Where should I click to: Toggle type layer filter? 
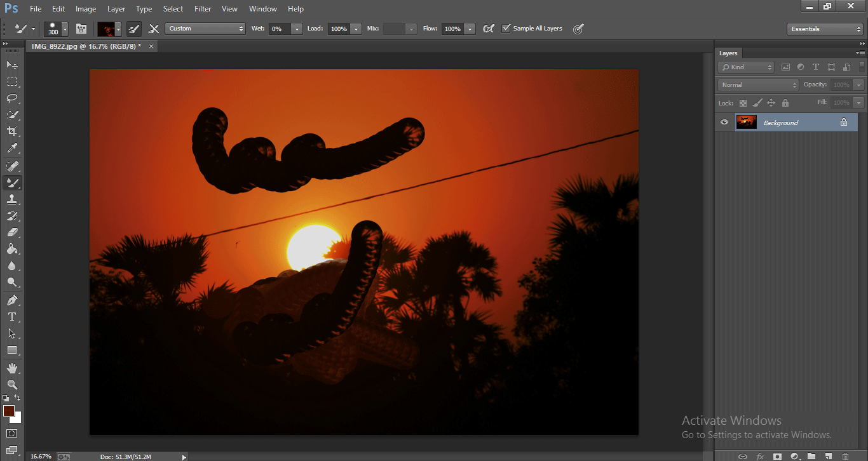pyautogui.click(x=816, y=67)
